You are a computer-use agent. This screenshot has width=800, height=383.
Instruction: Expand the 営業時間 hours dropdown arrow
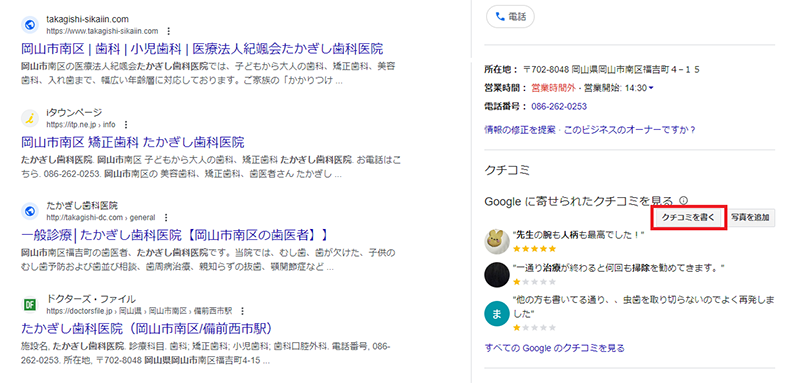coord(651,88)
